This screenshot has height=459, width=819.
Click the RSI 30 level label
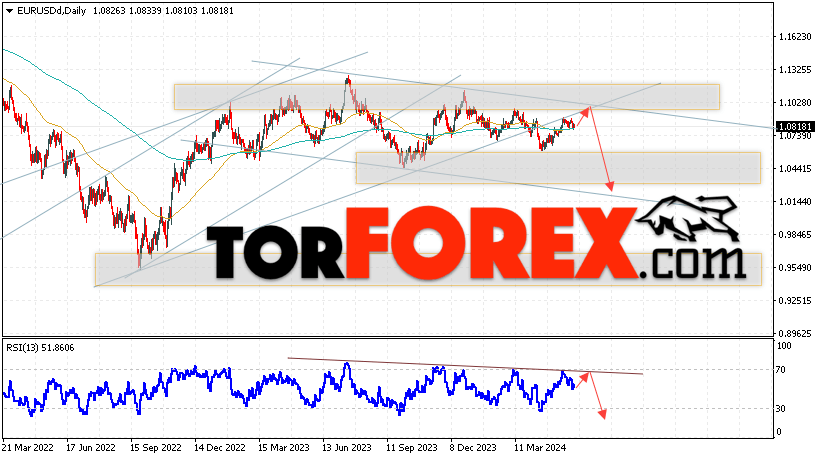pos(780,409)
